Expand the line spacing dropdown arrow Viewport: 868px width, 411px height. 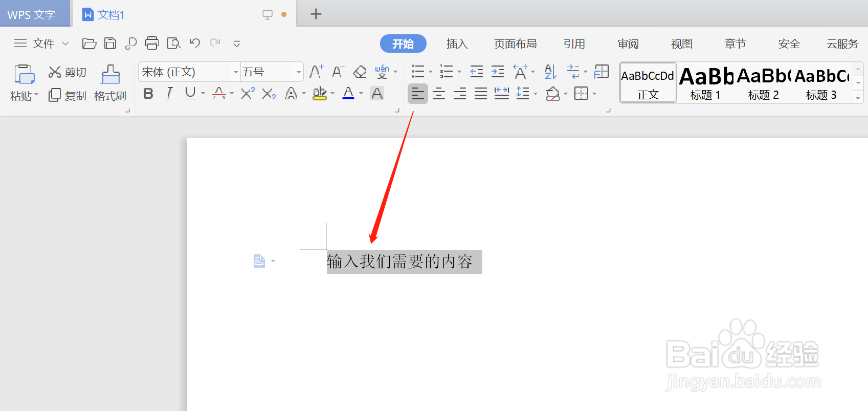(x=536, y=94)
